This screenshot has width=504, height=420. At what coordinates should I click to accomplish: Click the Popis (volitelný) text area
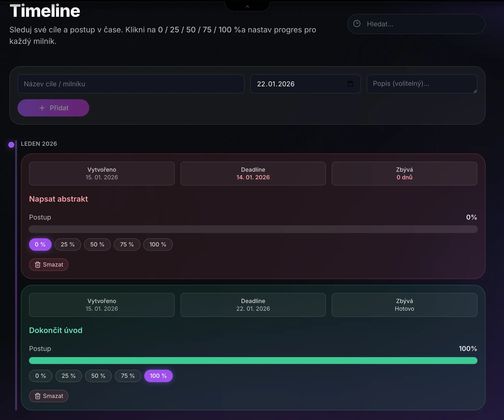point(421,84)
